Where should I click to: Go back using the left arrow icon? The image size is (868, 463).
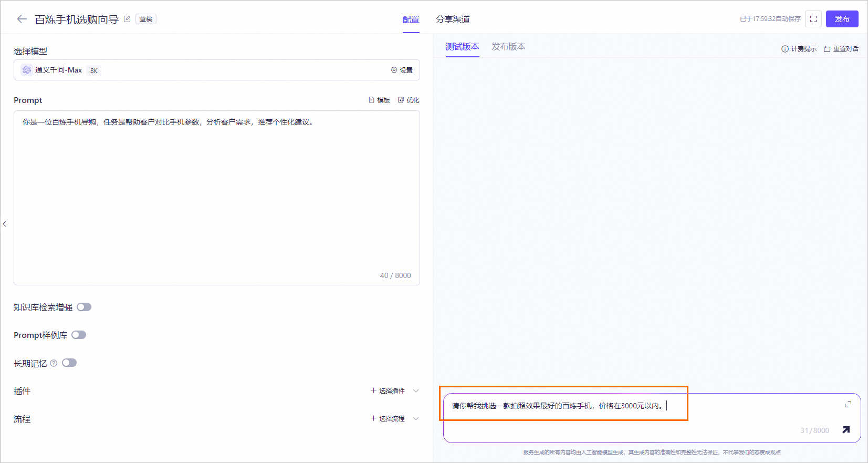pyautogui.click(x=22, y=19)
